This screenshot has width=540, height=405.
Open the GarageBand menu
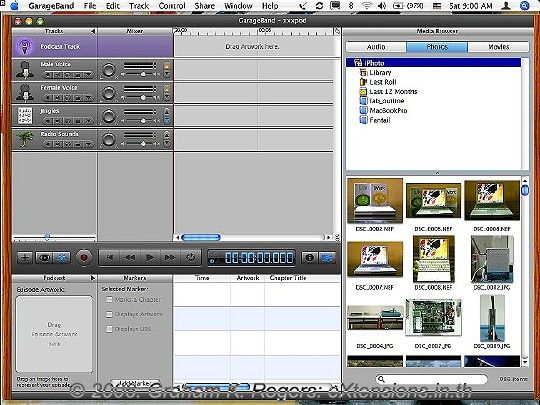[x=51, y=6]
